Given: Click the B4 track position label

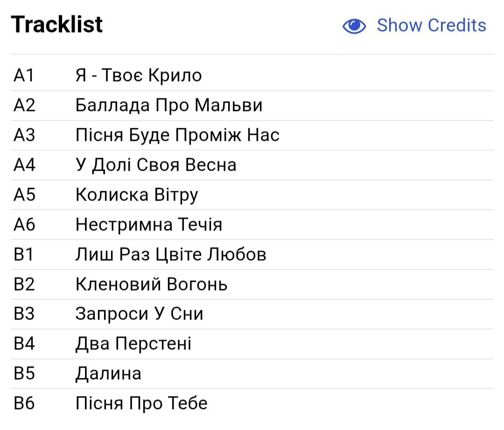Looking at the screenshot, I should click(24, 344).
